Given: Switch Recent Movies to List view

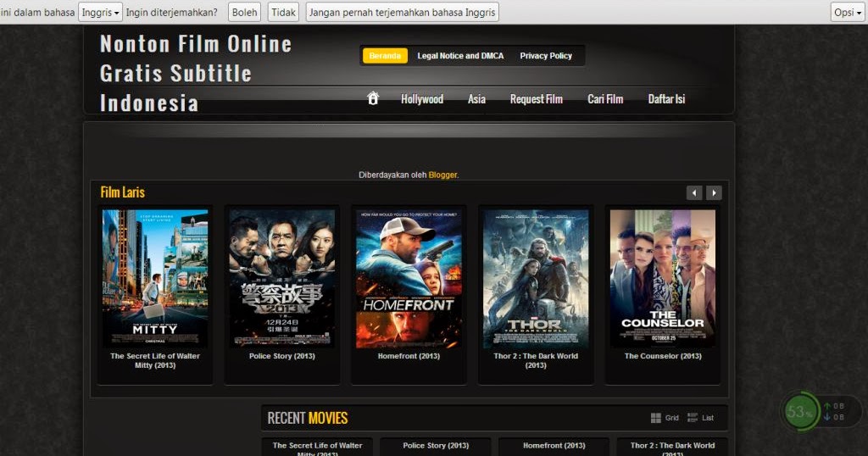Looking at the screenshot, I should (x=700, y=418).
